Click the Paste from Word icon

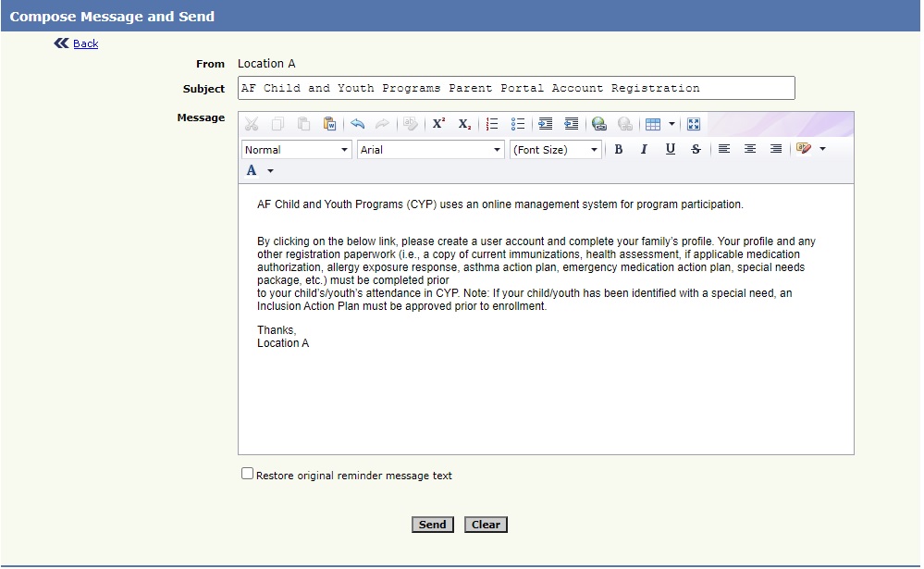[329, 124]
